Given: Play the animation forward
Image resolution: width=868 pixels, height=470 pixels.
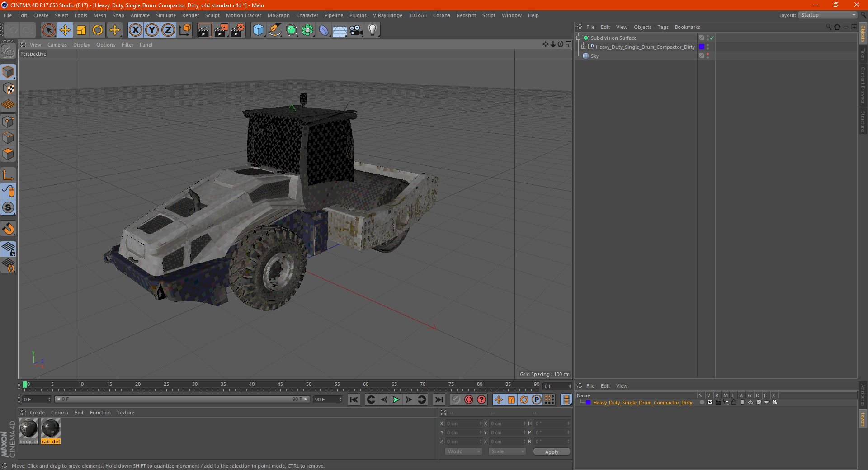Looking at the screenshot, I should click(x=396, y=399).
